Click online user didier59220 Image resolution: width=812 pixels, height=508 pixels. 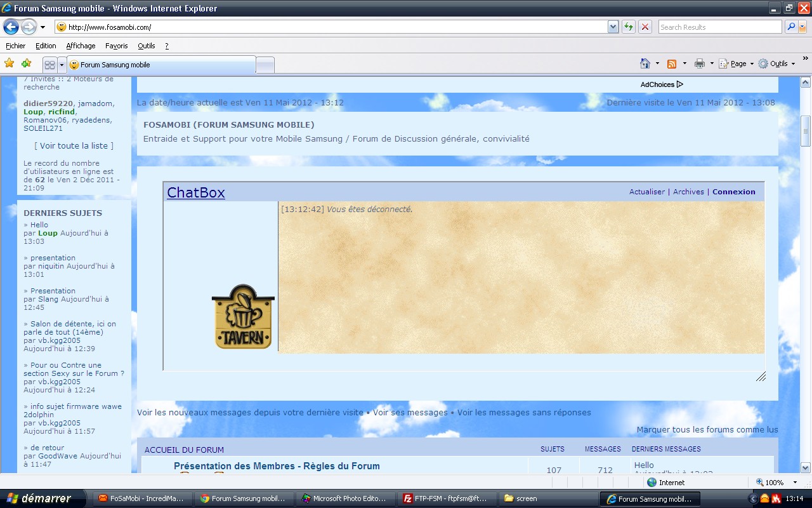coord(48,104)
